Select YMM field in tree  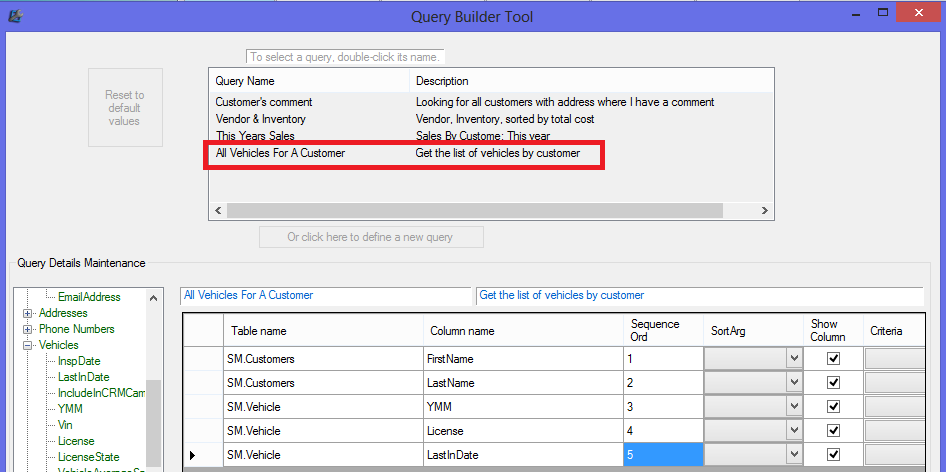click(x=70, y=409)
